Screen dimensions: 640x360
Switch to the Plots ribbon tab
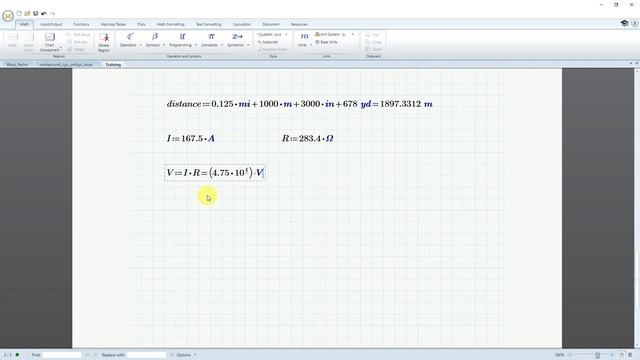coord(141,24)
